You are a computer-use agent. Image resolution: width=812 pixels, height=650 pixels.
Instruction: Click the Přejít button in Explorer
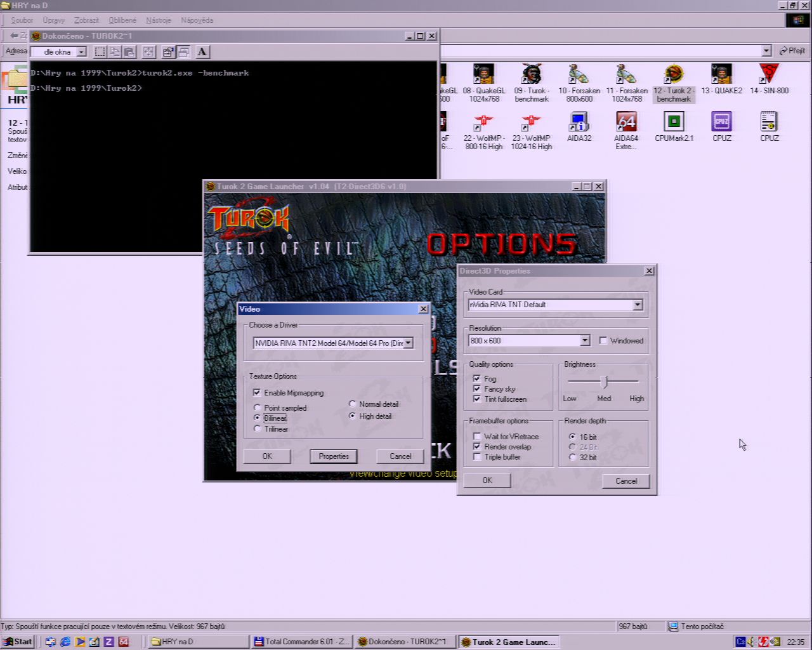pyautogui.click(x=792, y=51)
